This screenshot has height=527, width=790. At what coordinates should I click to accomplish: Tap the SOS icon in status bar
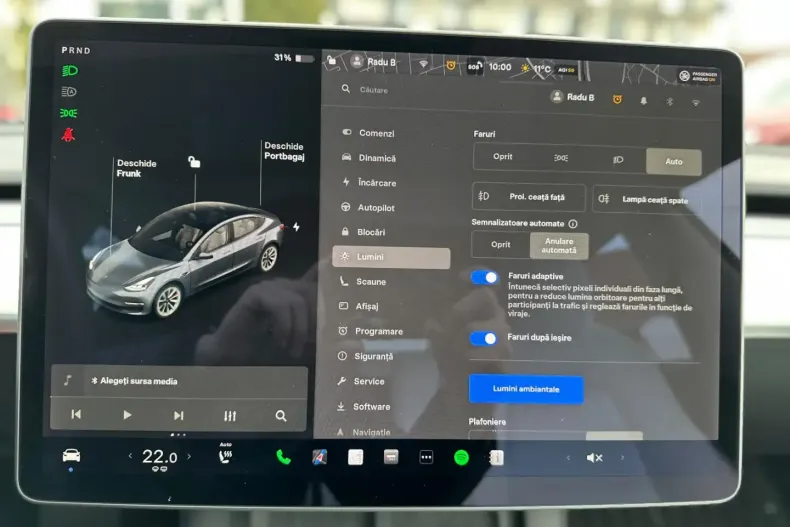tap(475, 66)
